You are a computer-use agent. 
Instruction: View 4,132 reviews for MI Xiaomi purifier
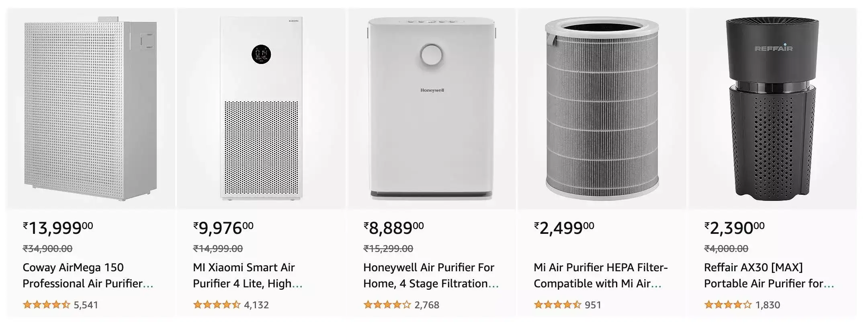(257, 305)
